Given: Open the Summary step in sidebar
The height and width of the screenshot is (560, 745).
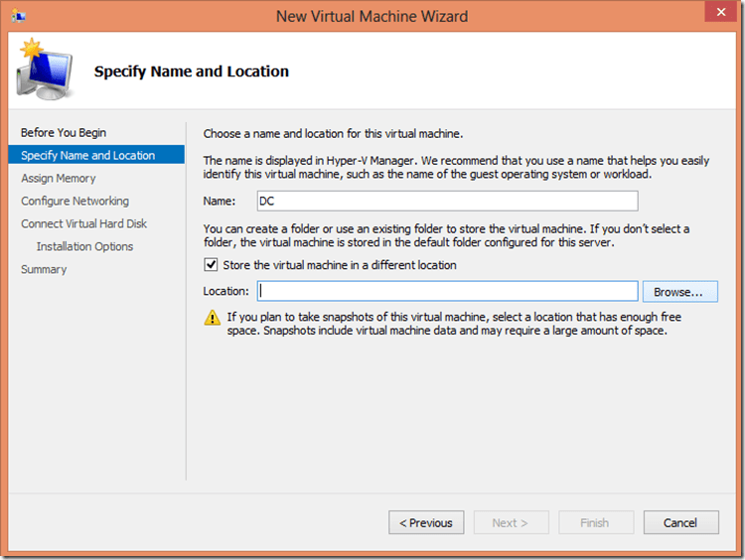Looking at the screenshot, I should (44, 270).
